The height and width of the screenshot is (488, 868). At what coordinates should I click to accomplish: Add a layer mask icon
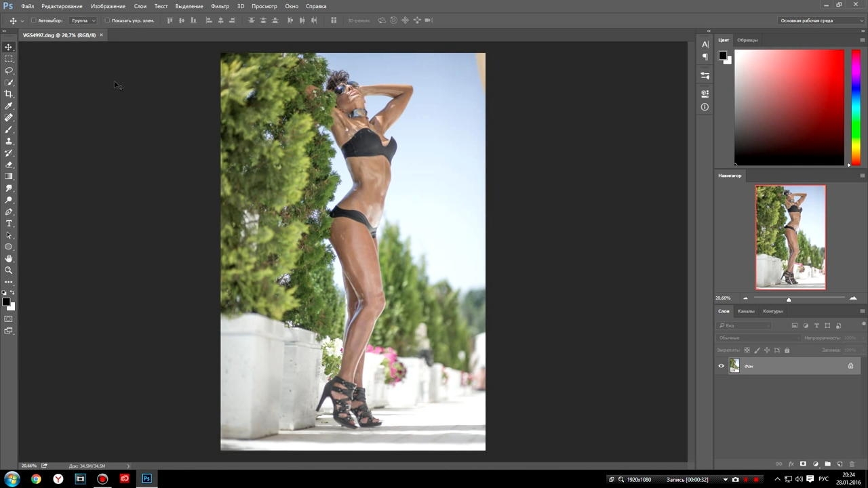[x=803, y=464]
